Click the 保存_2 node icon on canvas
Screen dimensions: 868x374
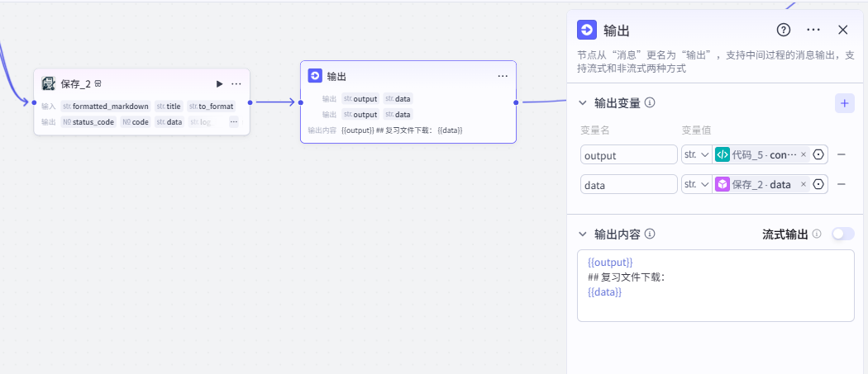(x=49, y=83)
